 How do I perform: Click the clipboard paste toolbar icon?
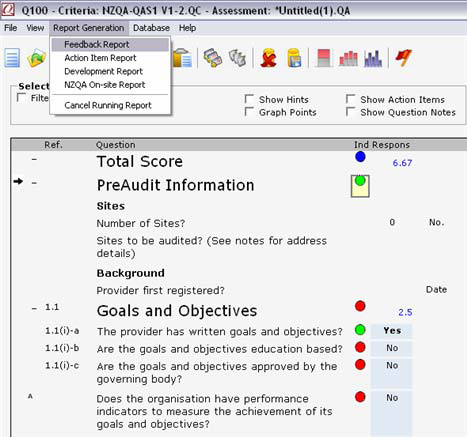(182, 58)
